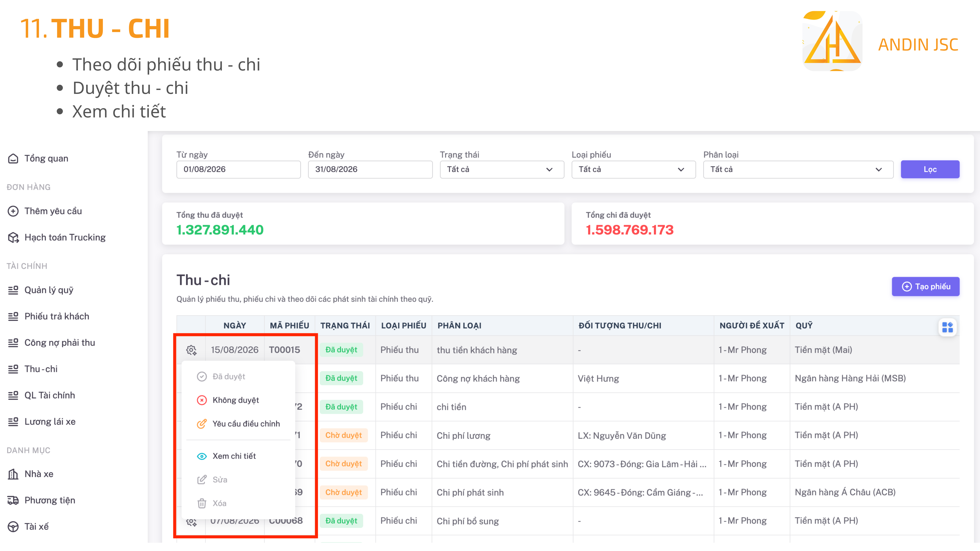
Task: Click the 15/08/2026 date cell
Action: point(234,350)
